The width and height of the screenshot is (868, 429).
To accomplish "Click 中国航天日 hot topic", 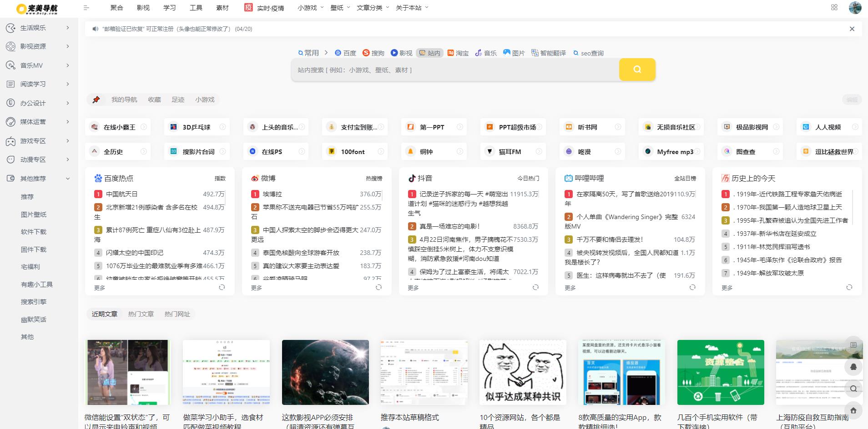I will point(121,194).
